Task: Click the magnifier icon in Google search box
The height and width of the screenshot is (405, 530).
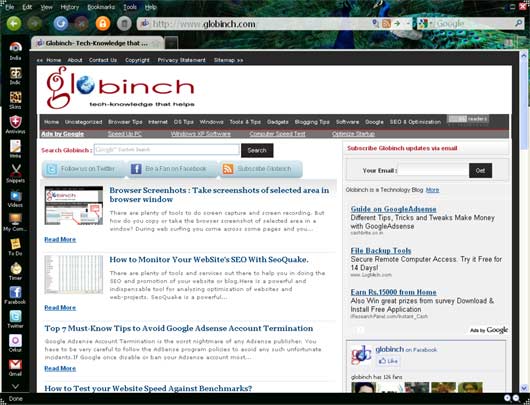Action: coord(518,23)
